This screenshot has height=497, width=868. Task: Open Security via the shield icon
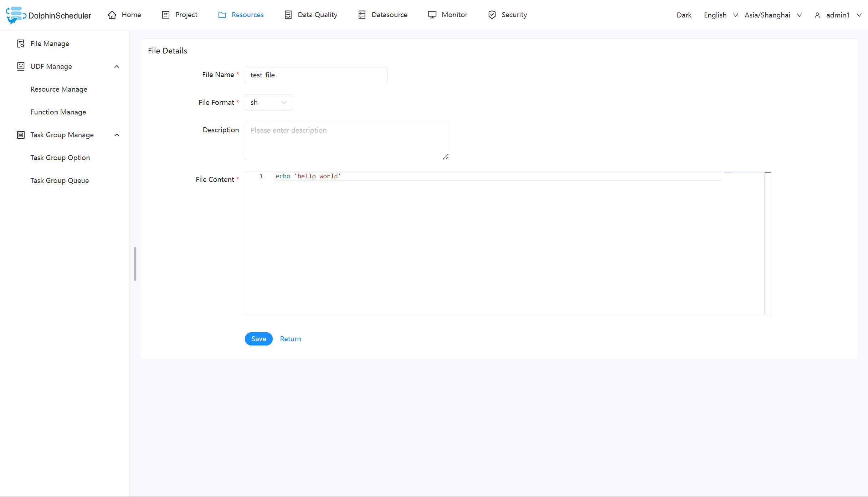coord(492,15)
